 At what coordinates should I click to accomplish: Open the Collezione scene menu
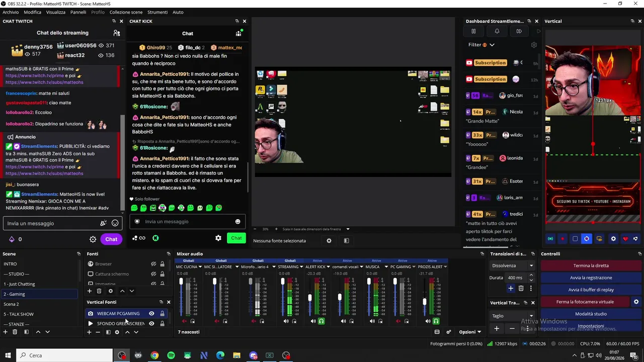click(x=126, y=12)
